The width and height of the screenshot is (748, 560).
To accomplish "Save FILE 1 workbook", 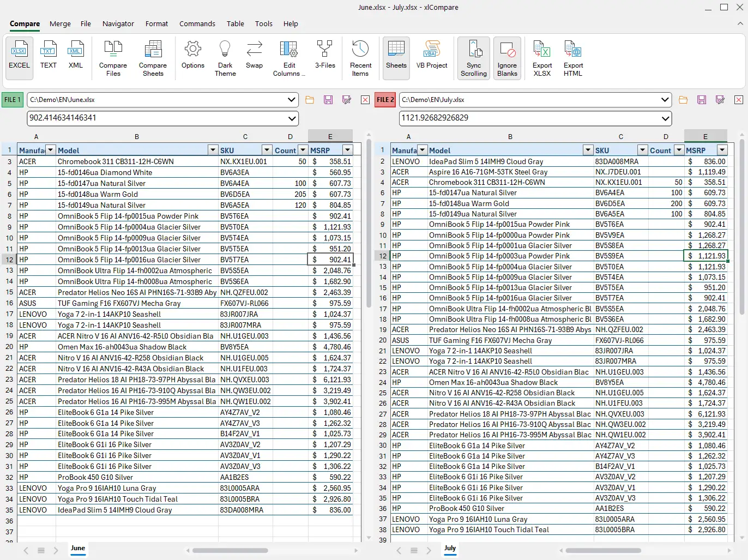I will (328, 100).
